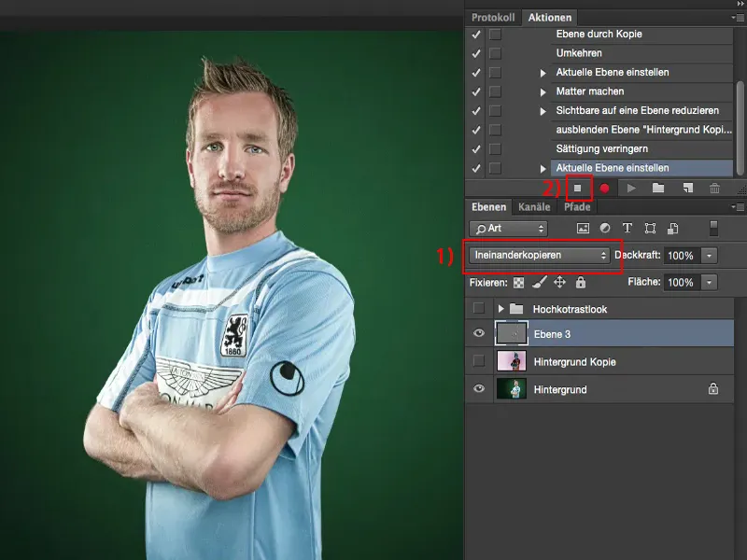Select the Hochkotrastlook group name
747x560 pixels.
pyautogui.click(x=570, y=309)
